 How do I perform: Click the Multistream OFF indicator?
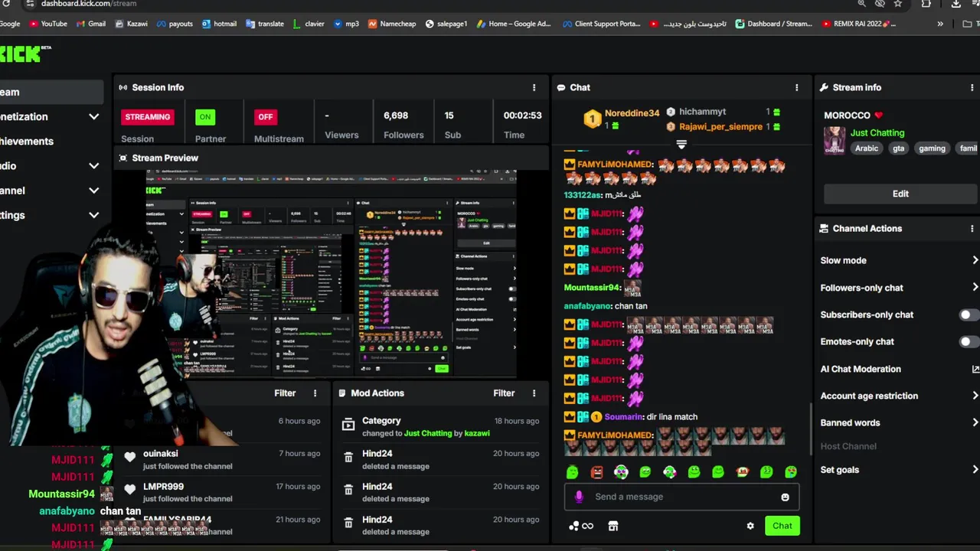tap(265, 116)
